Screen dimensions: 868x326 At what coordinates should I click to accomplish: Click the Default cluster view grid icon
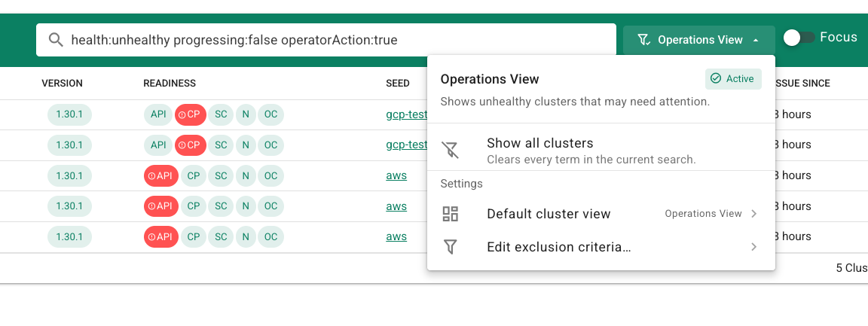coord(450,214)
